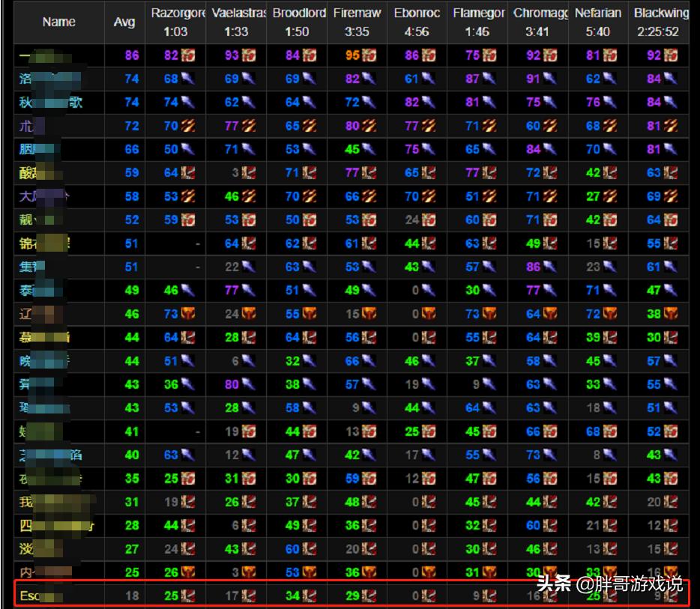The height and width of the screenshot is (609, 700).
Task: Select the spec icon beside Flamegor score 87
Action: click(x=490, y=79)
